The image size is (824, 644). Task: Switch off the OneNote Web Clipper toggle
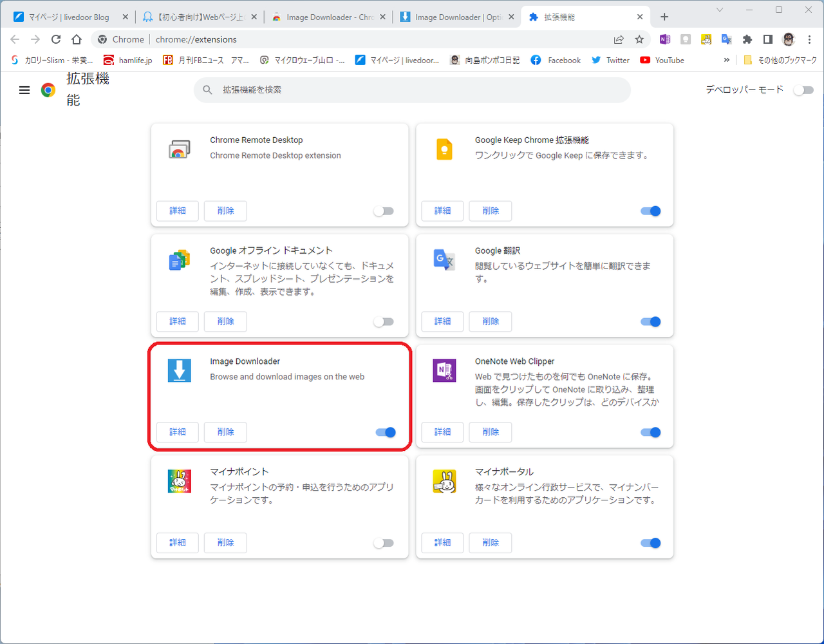(650, 433)
